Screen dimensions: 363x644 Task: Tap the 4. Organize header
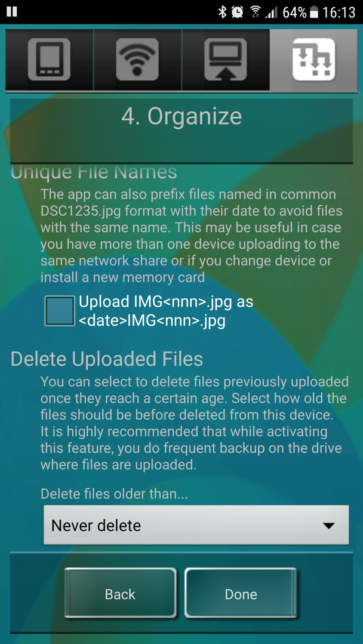click(181, 117)
